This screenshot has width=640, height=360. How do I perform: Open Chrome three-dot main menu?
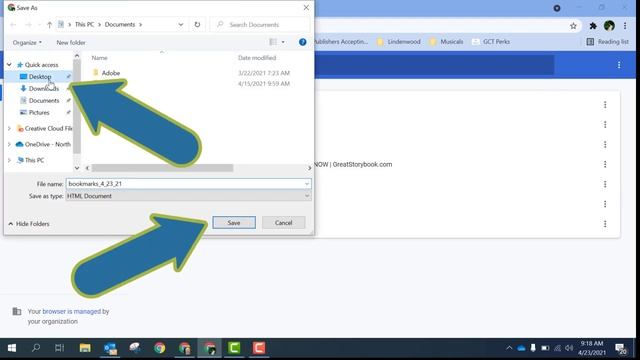coord(625,26)
